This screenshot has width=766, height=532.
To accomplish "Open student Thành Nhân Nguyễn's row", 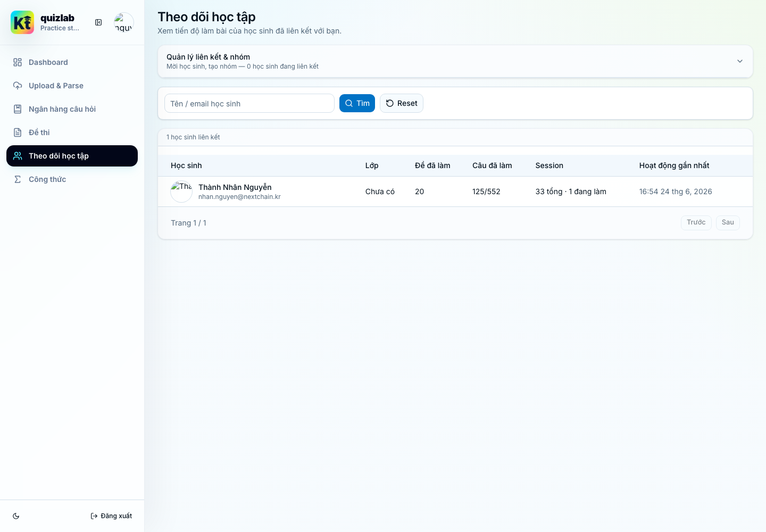I will 455,192.
